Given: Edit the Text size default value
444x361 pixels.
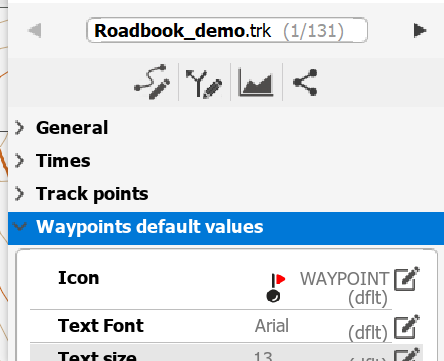Looking at the screenshot, I should 407,355.
